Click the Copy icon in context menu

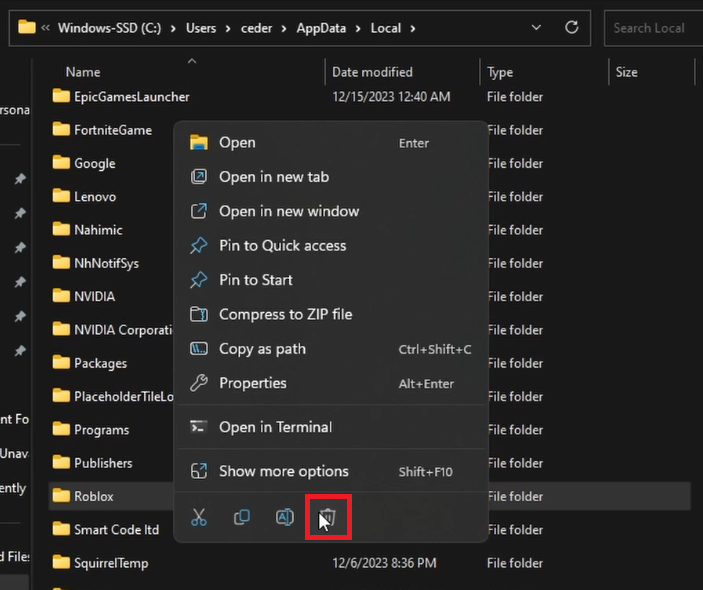click(x=241, y=517)
